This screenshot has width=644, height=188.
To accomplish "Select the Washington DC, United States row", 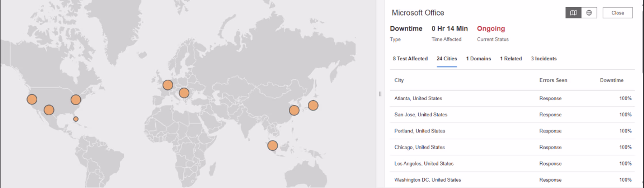I will 512,180.
